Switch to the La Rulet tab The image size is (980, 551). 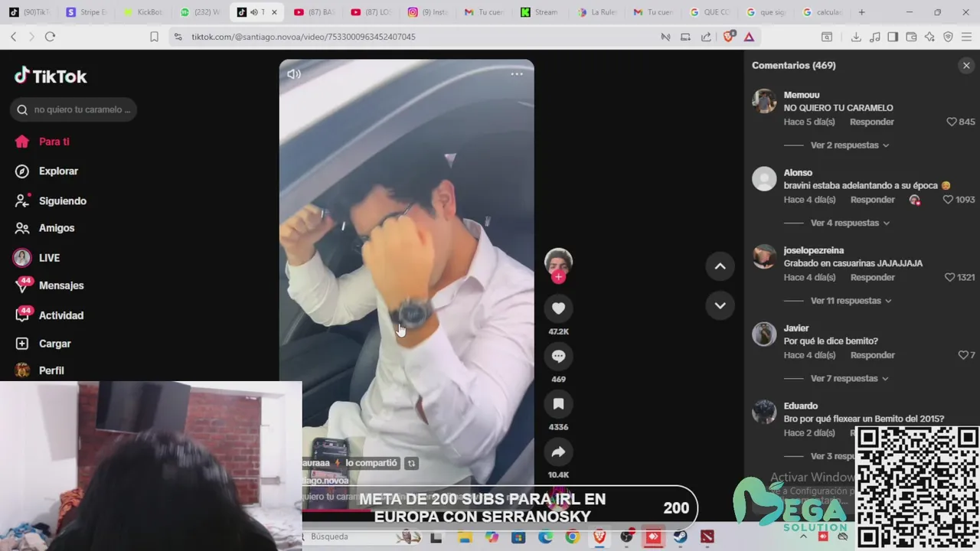[x=597, y=12]
